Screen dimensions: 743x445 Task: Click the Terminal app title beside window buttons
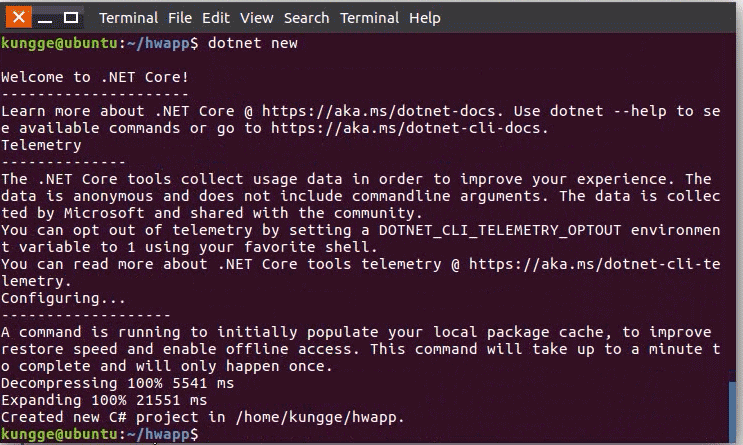128,18
